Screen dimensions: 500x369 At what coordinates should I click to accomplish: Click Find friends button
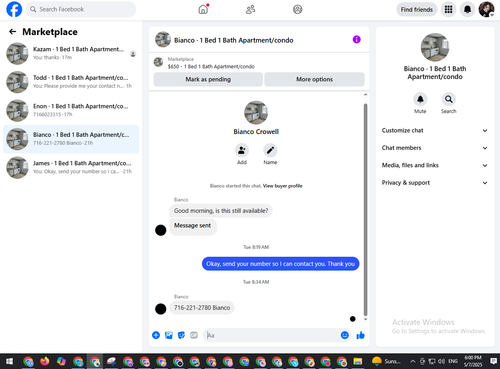(417, 10)
